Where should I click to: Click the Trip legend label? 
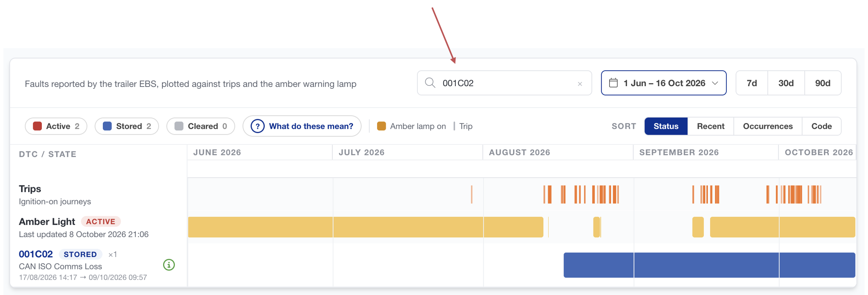(466, 126)
